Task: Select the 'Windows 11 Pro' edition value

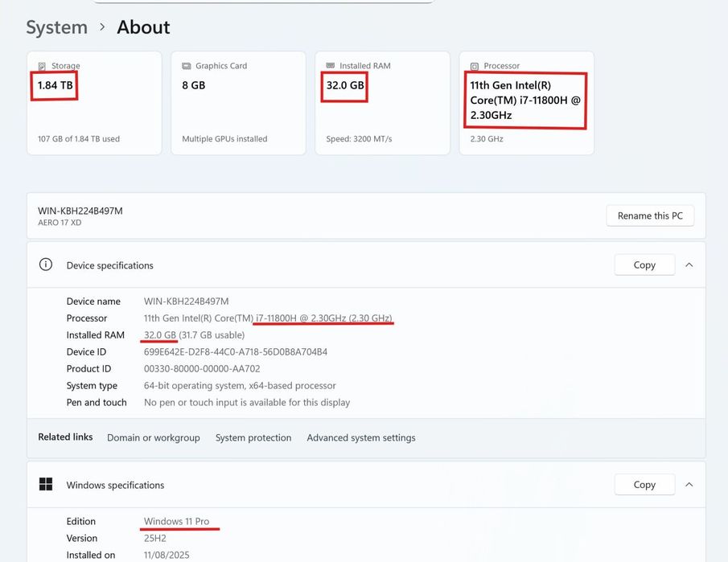Action: [176, 521]
